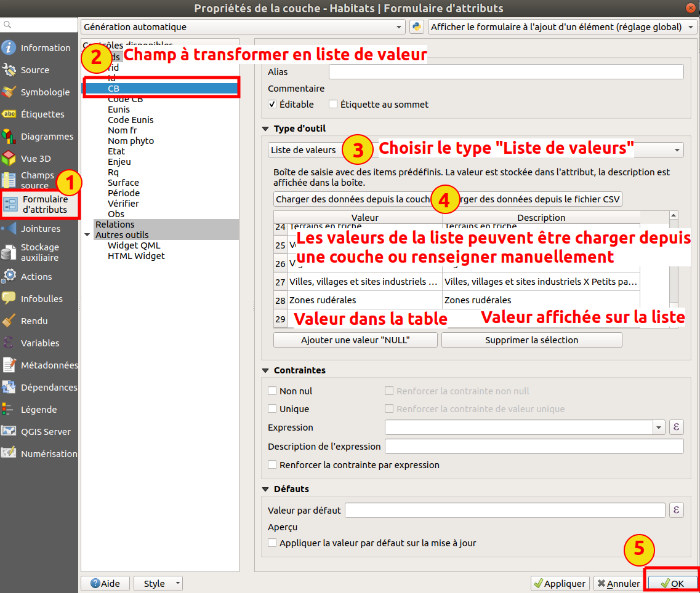Focus the Valeur par défaut input
Screen dimensions: 700x593
click(x=505, y=510)
